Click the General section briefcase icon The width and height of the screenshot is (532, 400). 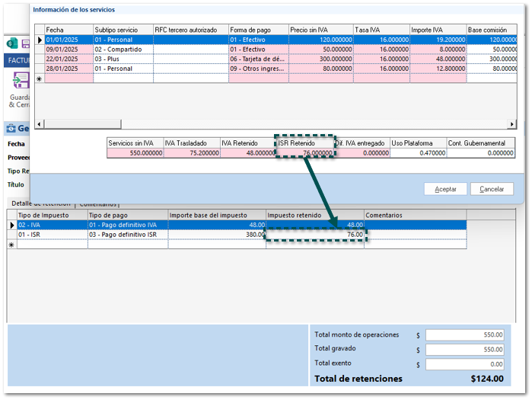(11, 128)
